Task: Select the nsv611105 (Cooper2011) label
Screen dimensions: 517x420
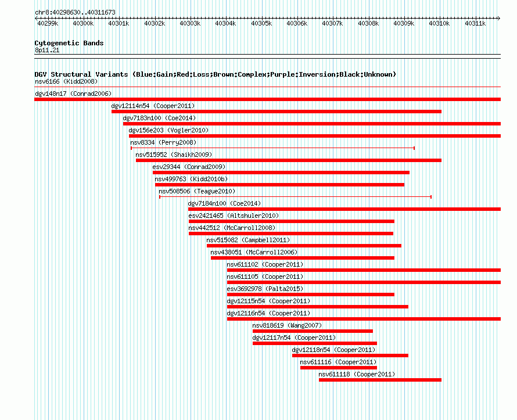Action: coord(265,277)
